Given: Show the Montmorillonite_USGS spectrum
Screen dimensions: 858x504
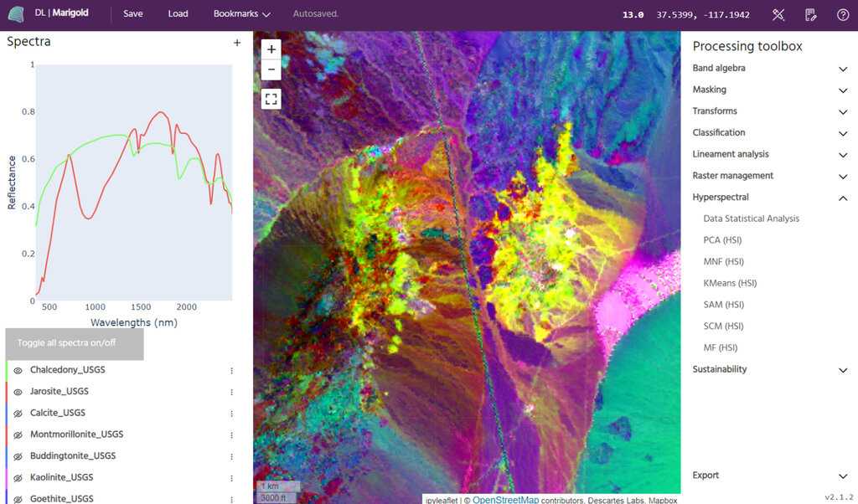Looking at the screenshot, I should point(18,435).
